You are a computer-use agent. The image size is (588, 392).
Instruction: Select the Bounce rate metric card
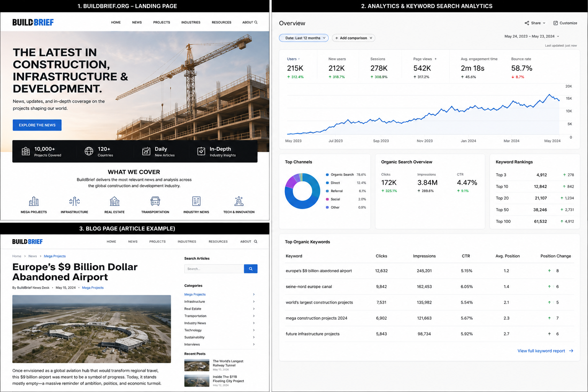(x=522, y=68)
